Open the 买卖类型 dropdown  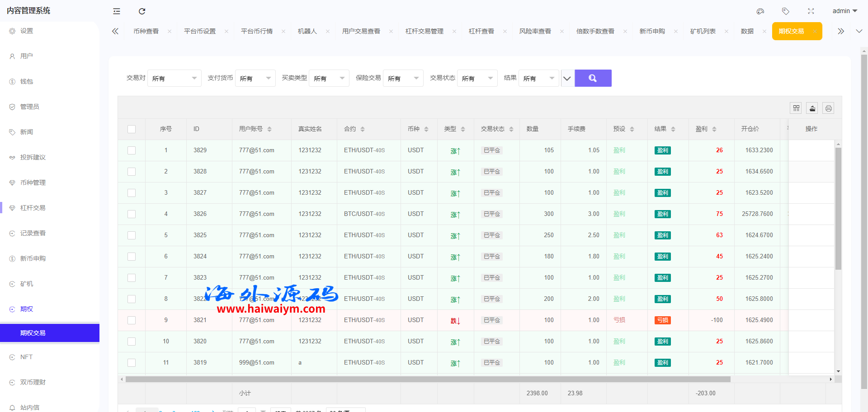pyautogui.click(x=329, y=78)
